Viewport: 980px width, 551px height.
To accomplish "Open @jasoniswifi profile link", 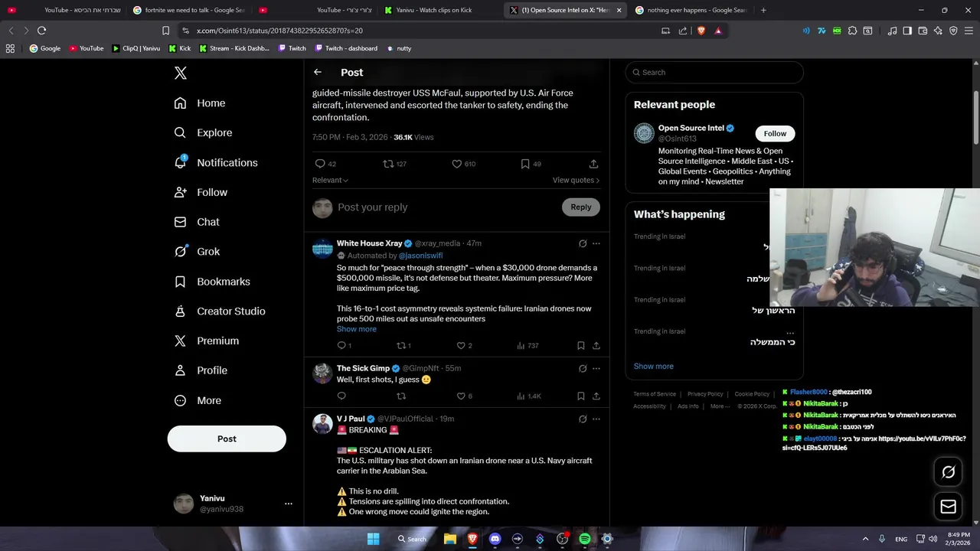I will click(420, 256).
